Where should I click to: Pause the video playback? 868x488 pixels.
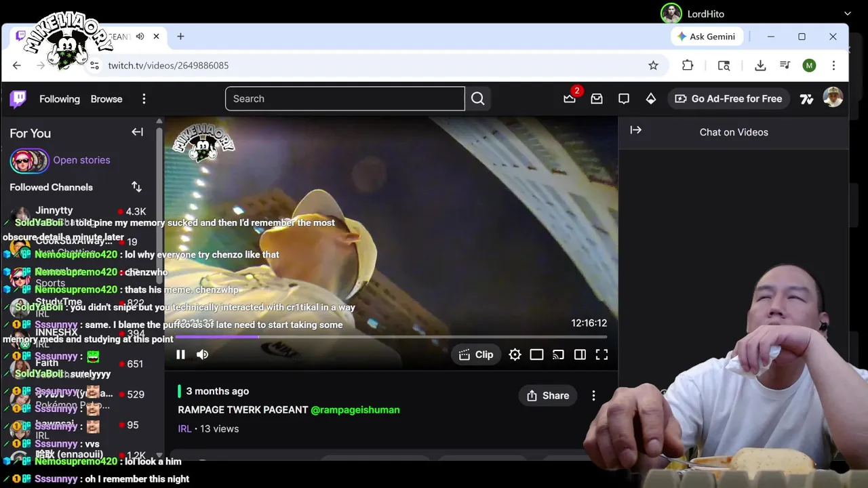[180, 354]
